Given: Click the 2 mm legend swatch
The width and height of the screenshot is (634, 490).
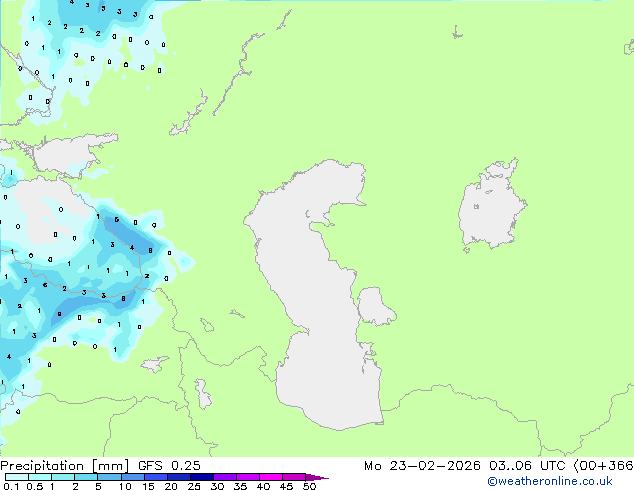Looking at the screenshot, I should click(x=86, y=477).
